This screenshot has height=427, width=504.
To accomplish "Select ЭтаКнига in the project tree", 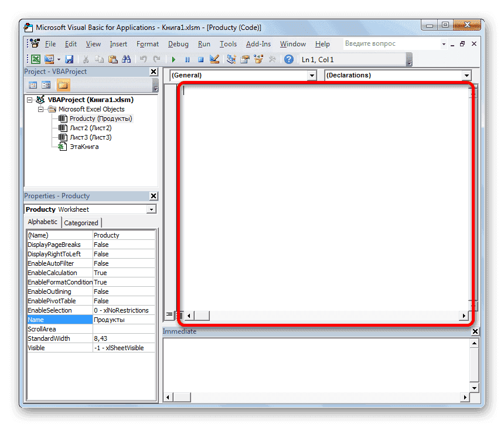I will pos(84,147).
